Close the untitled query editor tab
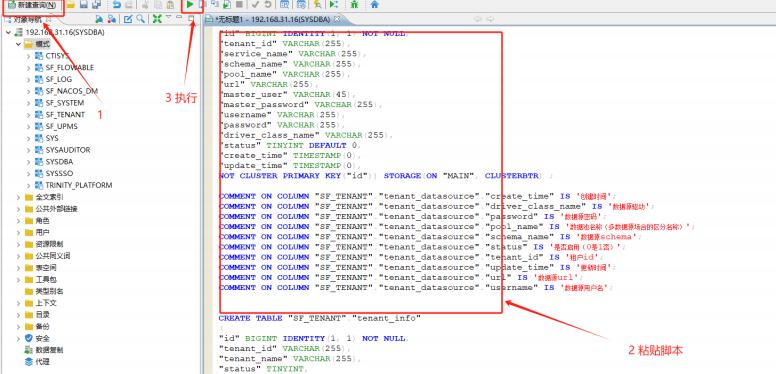This screenshot has width=776, height=374. [338, 19]
